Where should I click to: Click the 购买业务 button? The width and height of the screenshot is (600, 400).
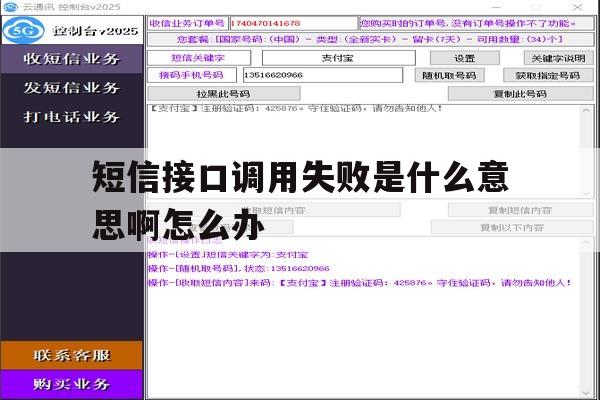[72, 384]
